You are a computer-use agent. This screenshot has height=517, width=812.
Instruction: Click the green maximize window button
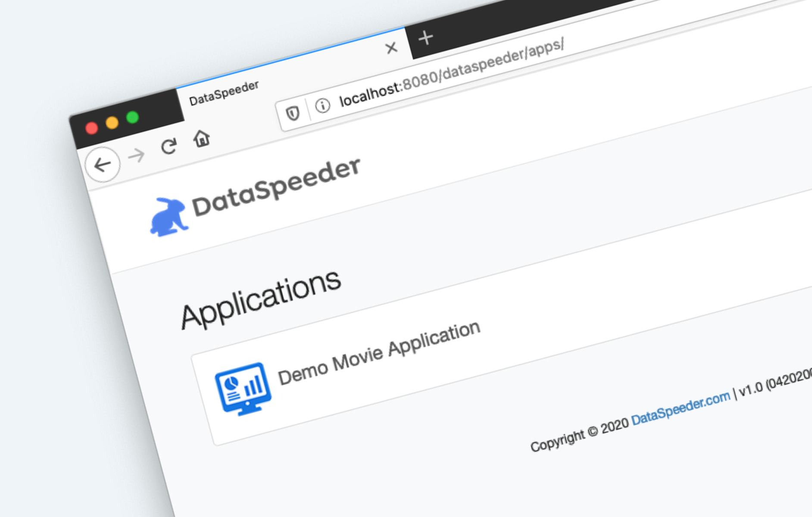point(132,117)
